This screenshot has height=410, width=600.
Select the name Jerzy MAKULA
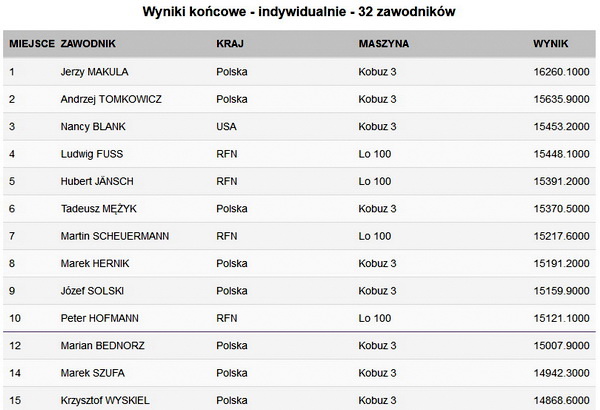95,72
